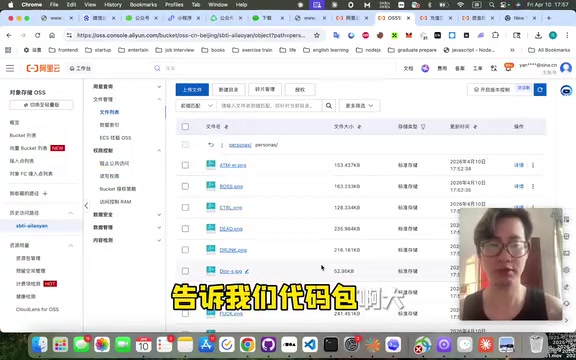The width and height of the screenshot is (576, 360).
Task: Open the Bucket 授权策略 menu item
Action: pyautogui.click(x=118, y=189)
